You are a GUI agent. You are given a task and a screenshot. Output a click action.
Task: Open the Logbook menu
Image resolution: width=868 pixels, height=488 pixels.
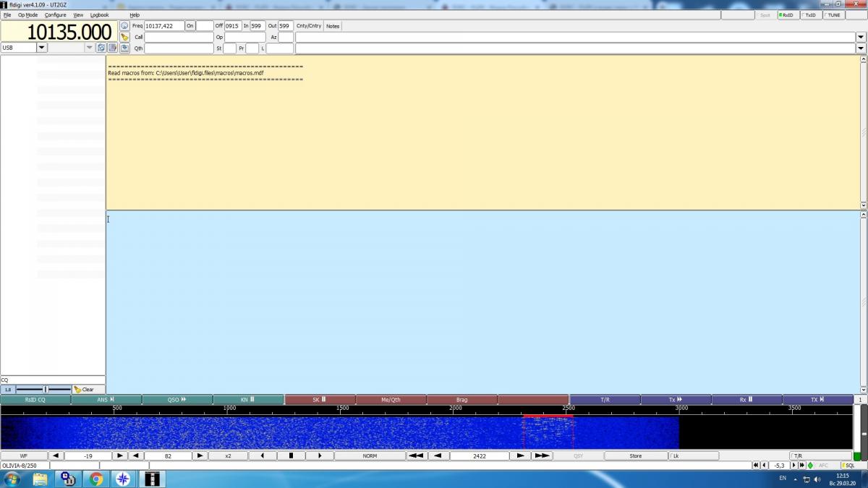coord(100,14)
